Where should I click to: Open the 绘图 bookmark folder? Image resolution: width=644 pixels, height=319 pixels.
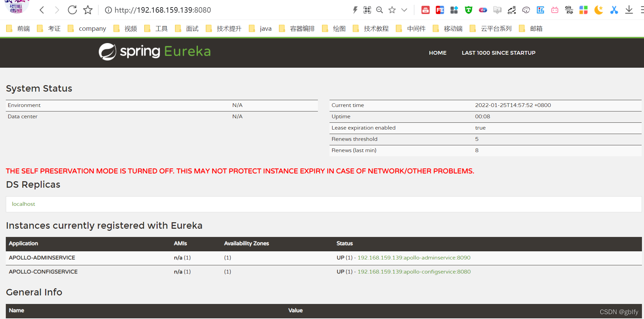pyautogui.click(x=334, y=29)
